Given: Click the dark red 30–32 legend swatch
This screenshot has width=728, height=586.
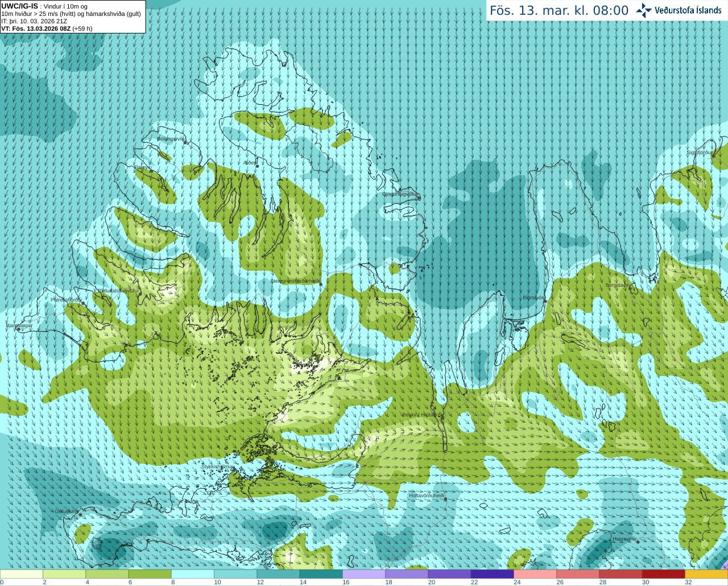Looking at the screenshot, I should click(663, 574).
